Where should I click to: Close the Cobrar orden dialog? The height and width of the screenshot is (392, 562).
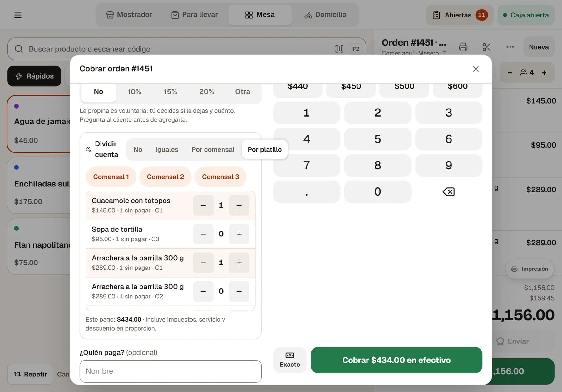476,69
